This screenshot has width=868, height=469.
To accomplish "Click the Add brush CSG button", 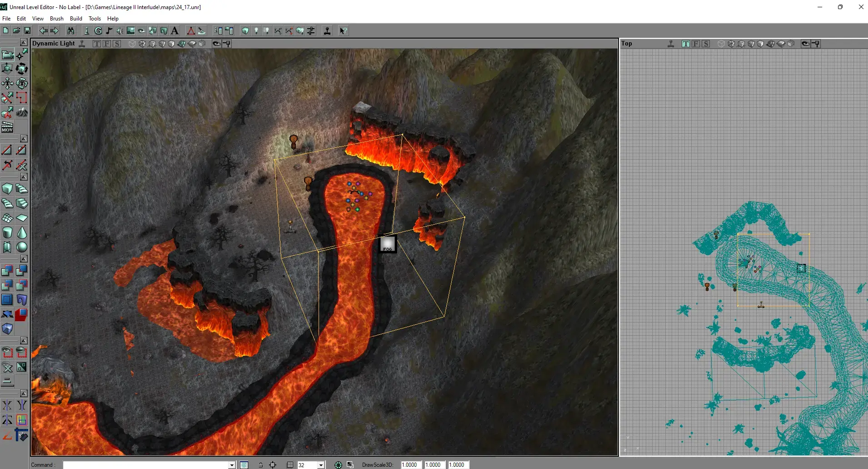I will point(7,271).
